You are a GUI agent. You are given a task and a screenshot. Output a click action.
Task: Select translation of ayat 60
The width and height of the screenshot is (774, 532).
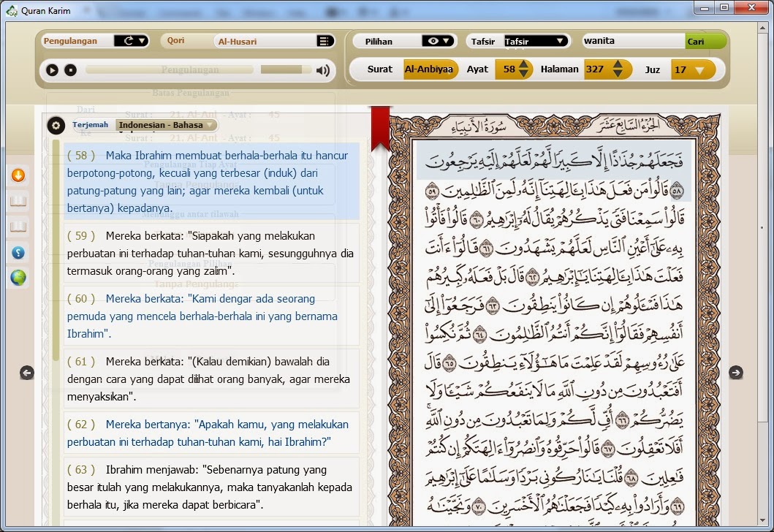211,316
